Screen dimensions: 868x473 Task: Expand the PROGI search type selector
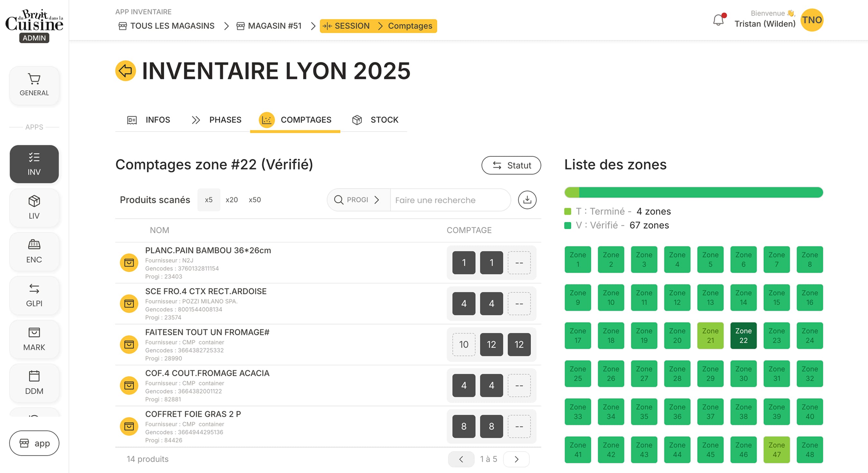click(x=358, y=200)
